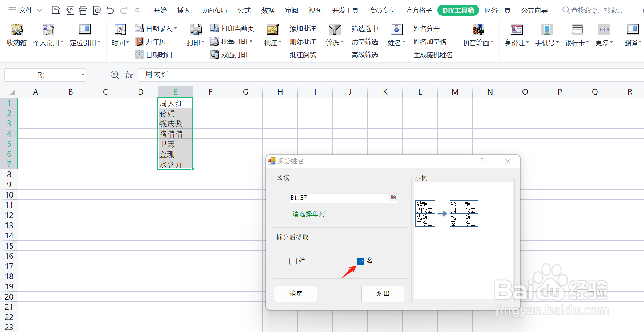Click the 打印 printer icon in DIY toolbar
The width and height of the screenshot is (644, 332).
click(196, 29)
